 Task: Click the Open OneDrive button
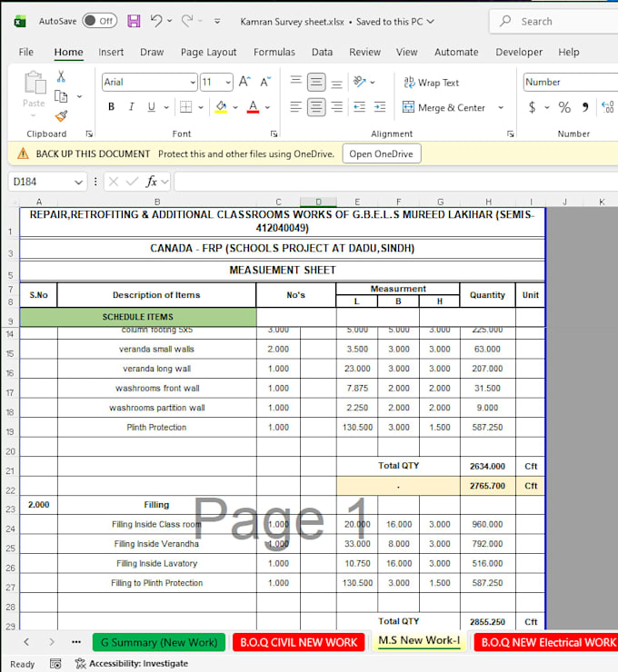[382, 153]
